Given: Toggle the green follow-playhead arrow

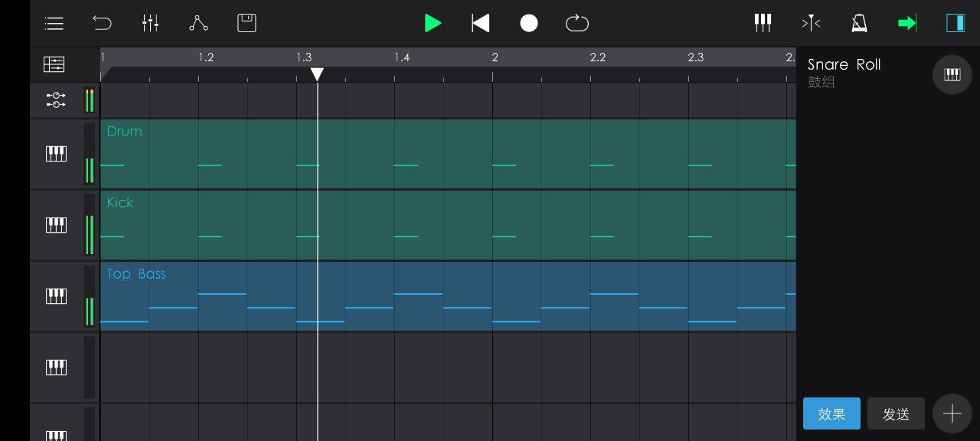Looking at the screenshot, I should (x=907, y=24).
